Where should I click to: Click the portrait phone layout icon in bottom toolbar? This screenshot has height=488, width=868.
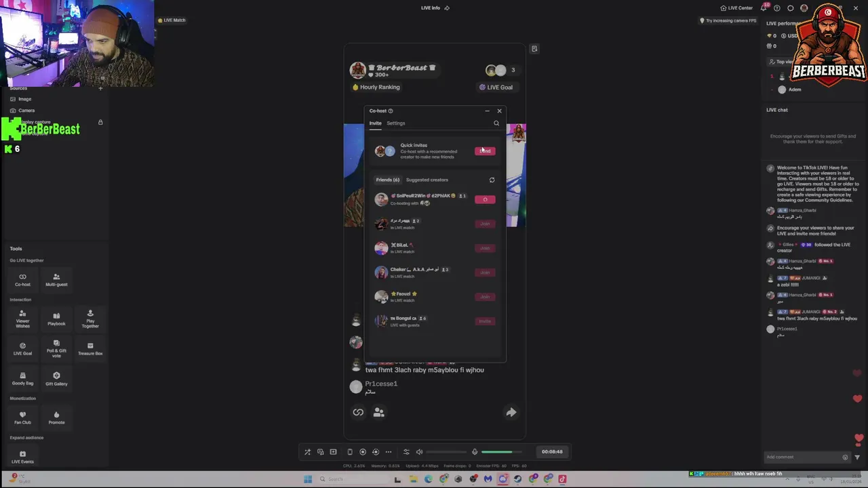tap(350, 451)
